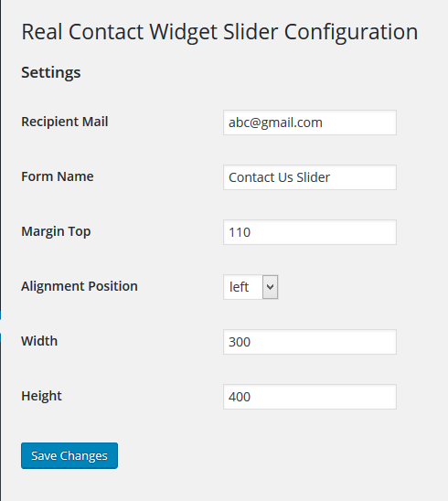Image resolution: width=448 pixels, height=501 pixels.
Task: Click the 'Margin Top' label
Action: point(56,231)
